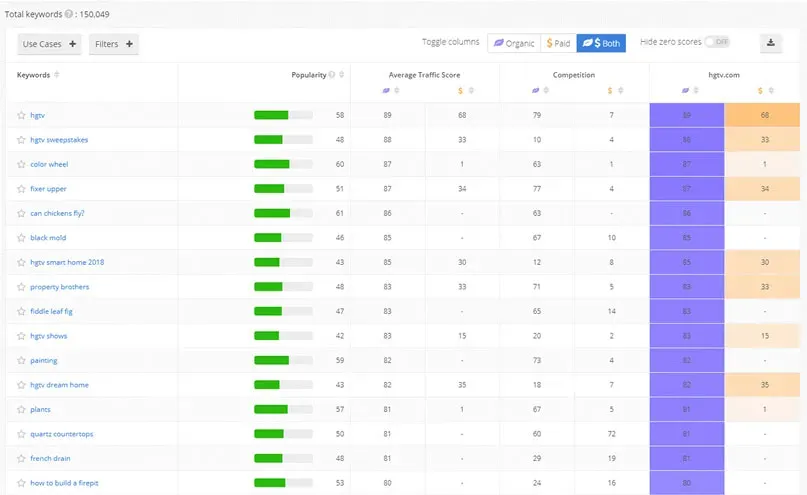Sort by Keywords column sort arrows

[57, 75]
